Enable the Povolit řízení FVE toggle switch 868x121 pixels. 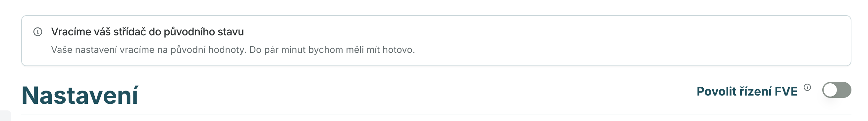(x=837, y=90)
